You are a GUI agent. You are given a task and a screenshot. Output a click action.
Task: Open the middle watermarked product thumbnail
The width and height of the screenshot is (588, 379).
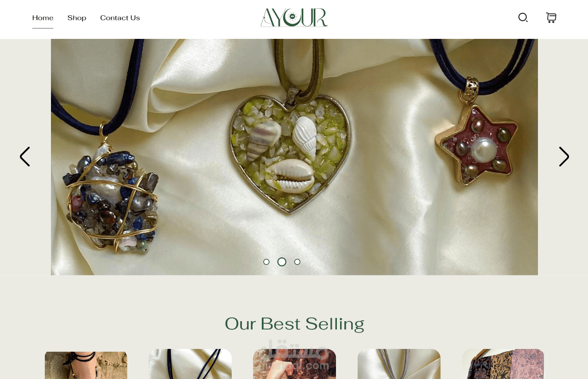[294, 364]
